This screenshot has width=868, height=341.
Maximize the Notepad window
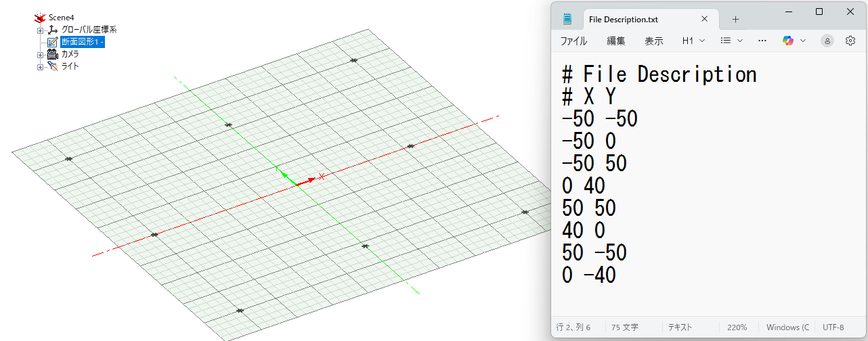[x=819, y=12]
